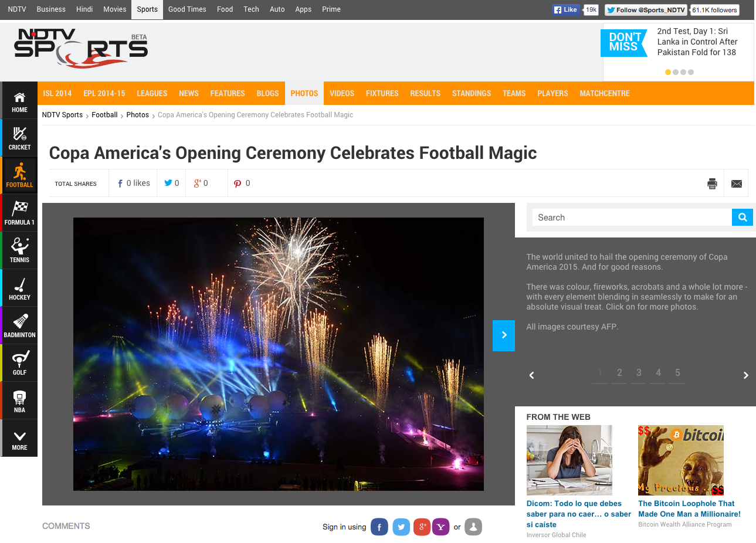
Task: Click the Bitcoin Loophole ad thumbnail
Action: (x=681, y=460)
